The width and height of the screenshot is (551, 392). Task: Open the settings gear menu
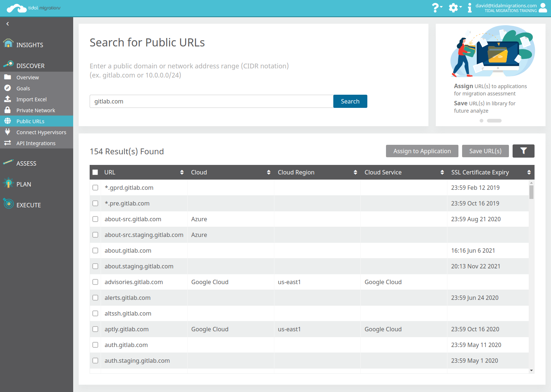[x=455, y=8]
